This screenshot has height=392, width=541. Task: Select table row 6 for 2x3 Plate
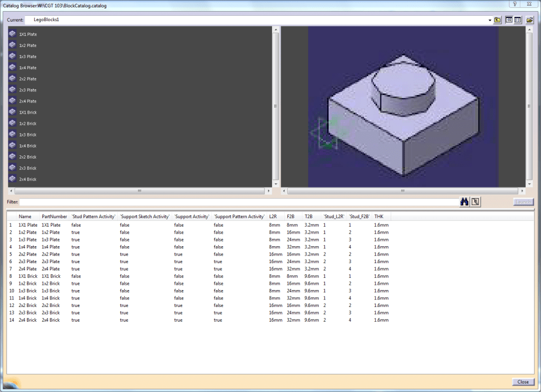click(28, 262)
